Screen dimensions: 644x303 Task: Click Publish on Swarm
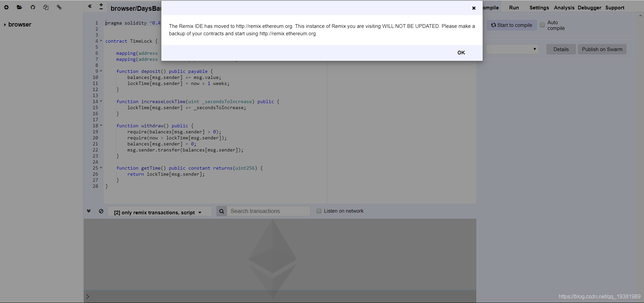tap(602, 49)
